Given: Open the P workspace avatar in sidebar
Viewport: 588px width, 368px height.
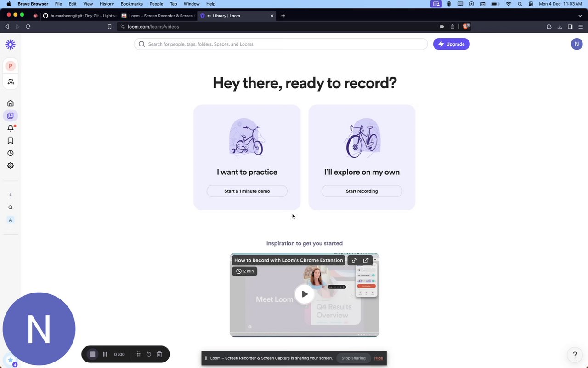Looking at the screenshot, I should 10,66.
